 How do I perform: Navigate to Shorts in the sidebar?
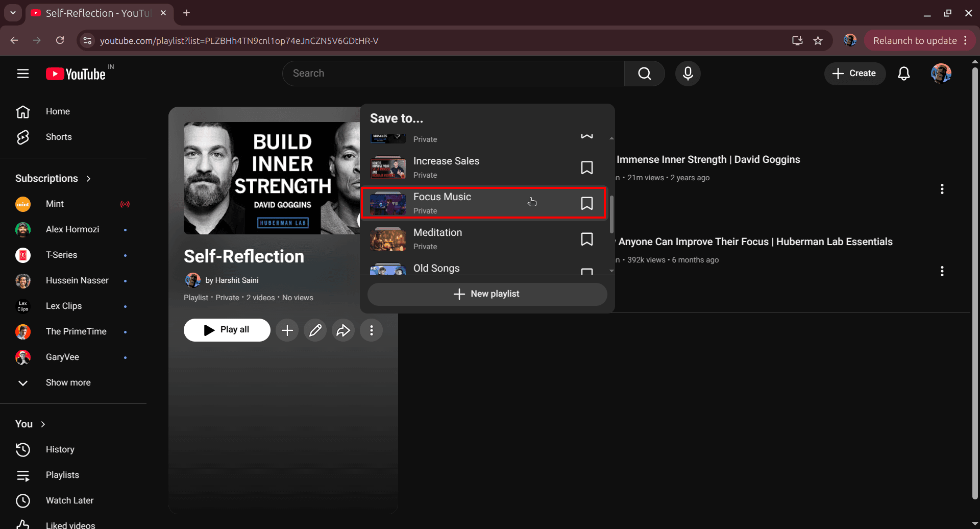point(58,137)
